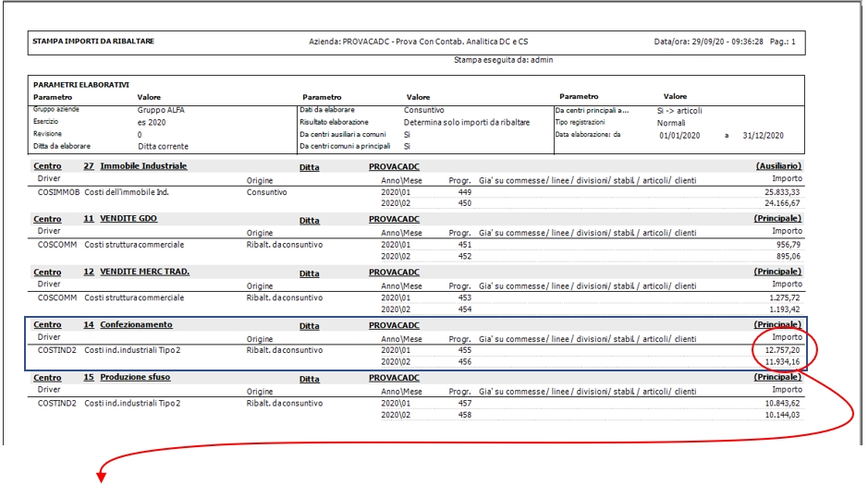Screen dimensions: 868x485
Task: Click the amount "1.275,72"
Action: tap(785, 297)
